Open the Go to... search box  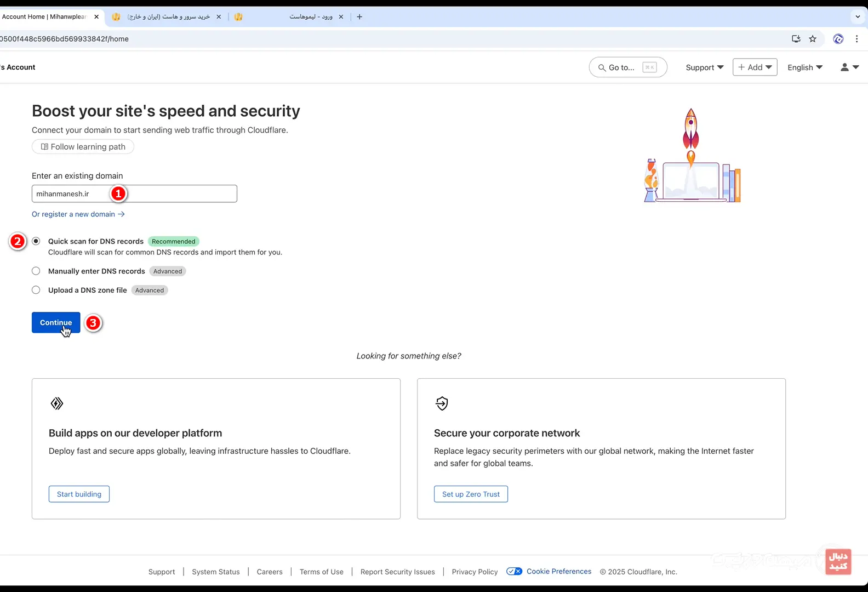[628, 67]
